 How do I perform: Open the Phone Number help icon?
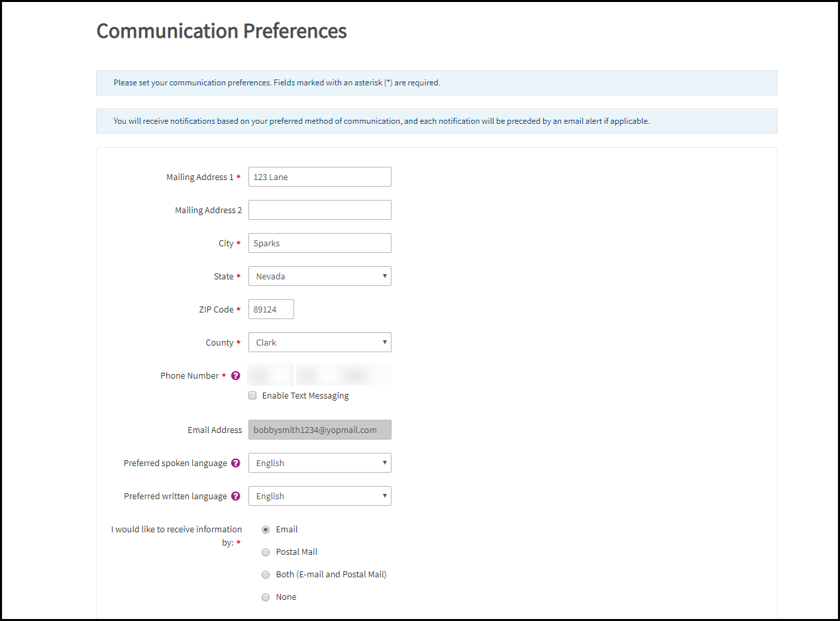pos(236,376)
